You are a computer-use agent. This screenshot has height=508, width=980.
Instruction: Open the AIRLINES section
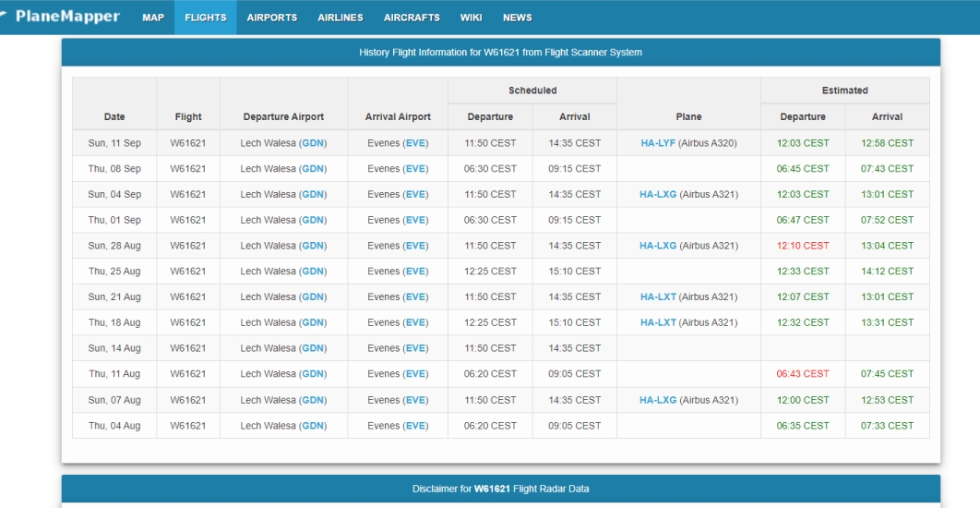[x=340, y=18]
